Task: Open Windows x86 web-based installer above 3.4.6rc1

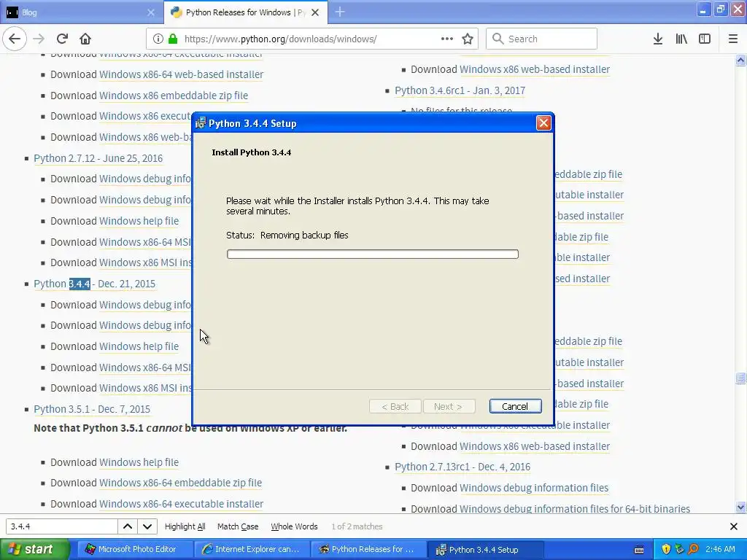Action: click(x=535, y=69)
